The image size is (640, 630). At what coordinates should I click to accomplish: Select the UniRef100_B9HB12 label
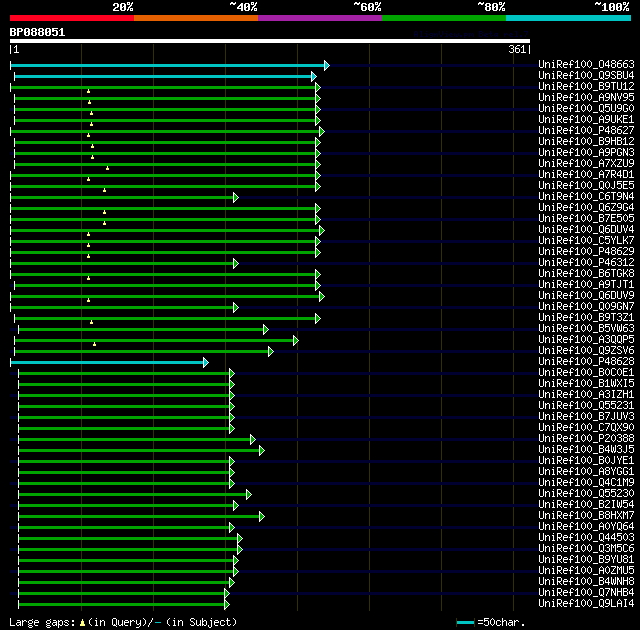pyautogui.click(x=586, y=141)
